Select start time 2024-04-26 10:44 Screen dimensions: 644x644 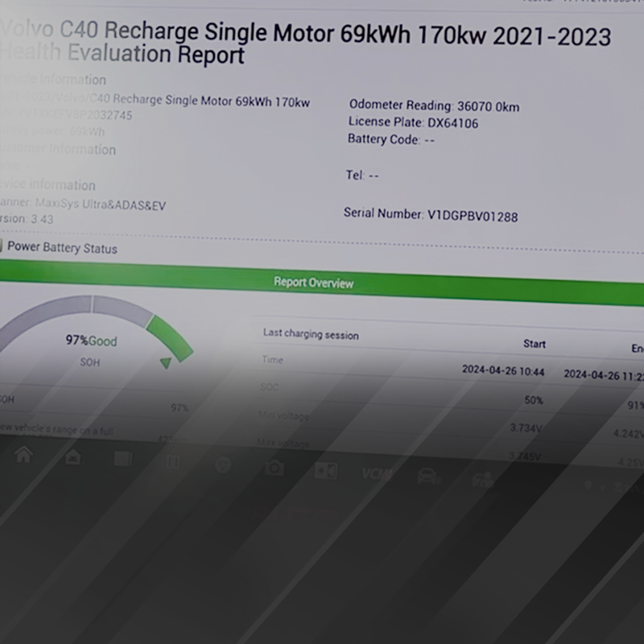coord(503,370)
